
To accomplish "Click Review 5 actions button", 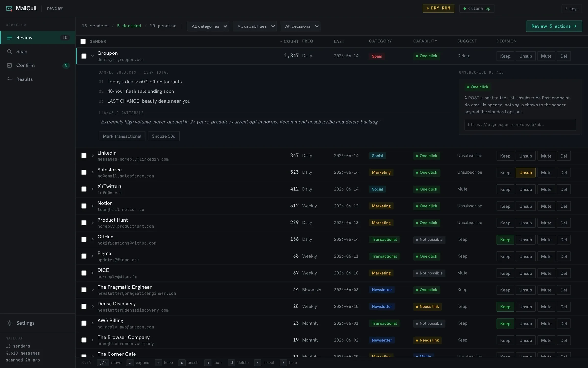I will pyautogui.click(x=554, y=26).
